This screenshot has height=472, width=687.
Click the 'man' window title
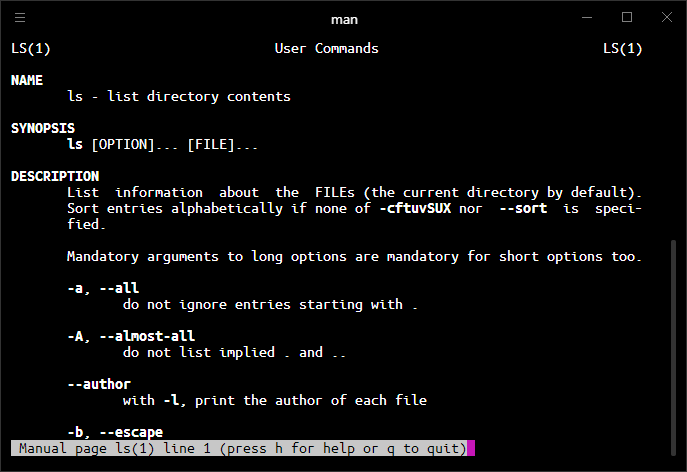344,20
